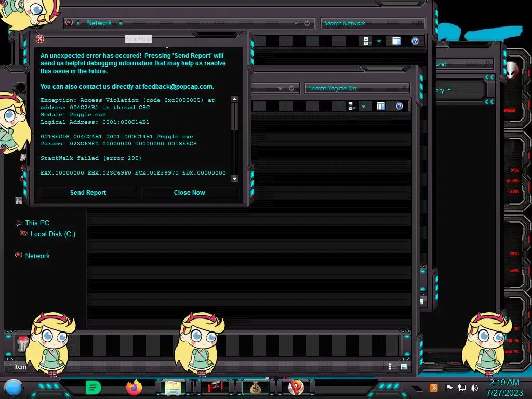
Task: Click the Close Now button
Action: point(189,193)
